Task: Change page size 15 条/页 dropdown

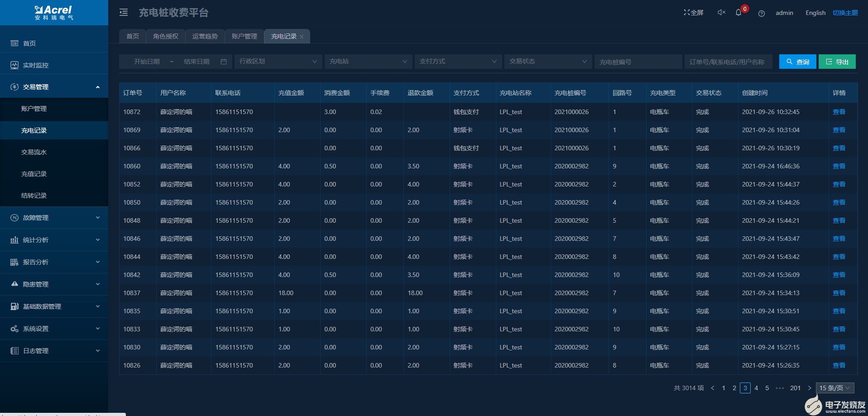Action: point(834,388)
